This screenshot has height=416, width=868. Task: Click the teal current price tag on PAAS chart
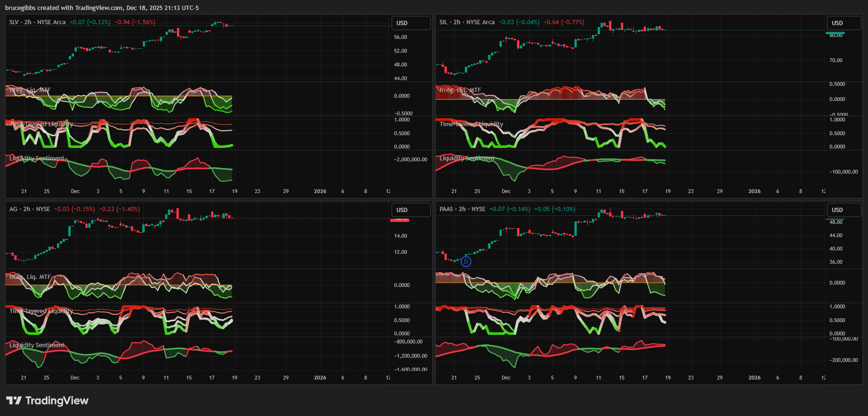point(835,220)
